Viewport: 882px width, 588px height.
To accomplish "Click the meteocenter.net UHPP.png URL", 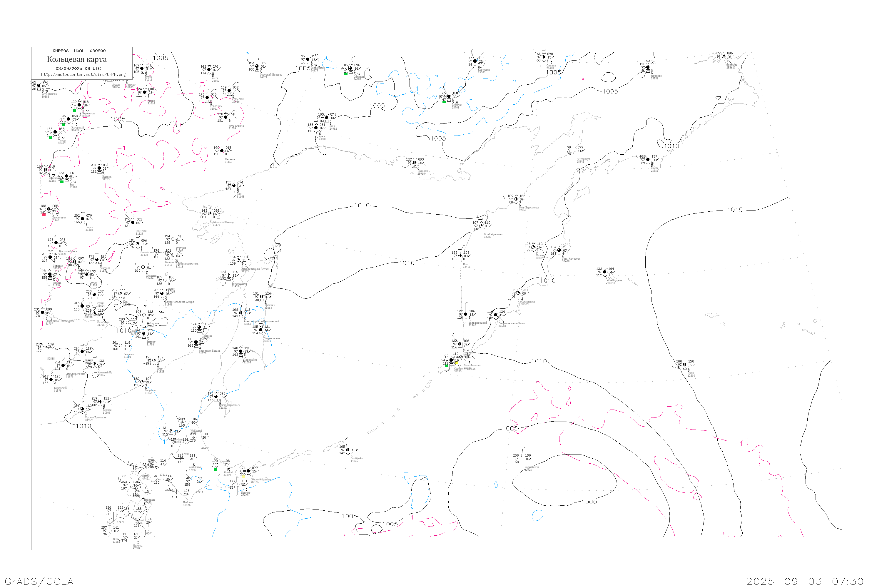I will [x=83, y=74].
